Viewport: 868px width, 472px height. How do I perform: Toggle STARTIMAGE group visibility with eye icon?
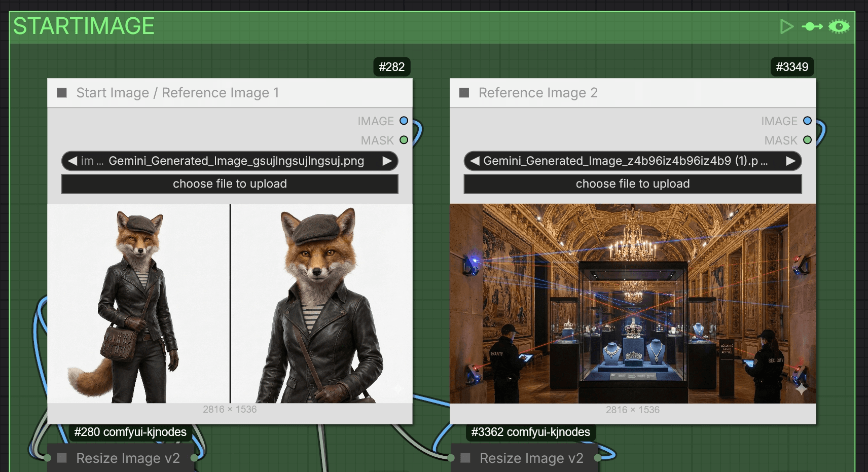click(x=839, y=26)
